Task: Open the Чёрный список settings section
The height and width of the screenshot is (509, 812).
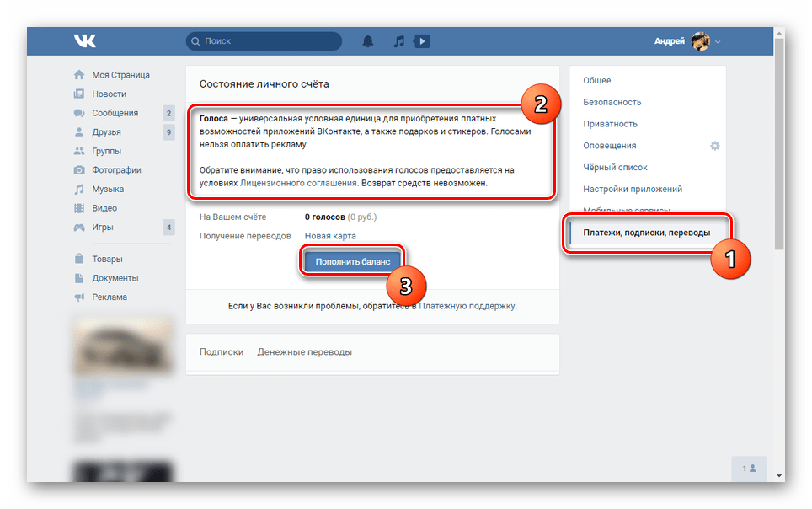Action: click(x=615, y=168)
